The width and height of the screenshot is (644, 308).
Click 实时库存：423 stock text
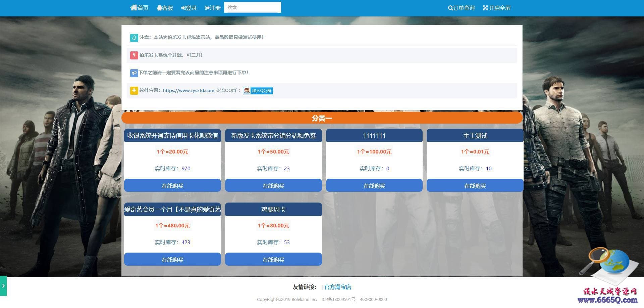coord(172,242)
